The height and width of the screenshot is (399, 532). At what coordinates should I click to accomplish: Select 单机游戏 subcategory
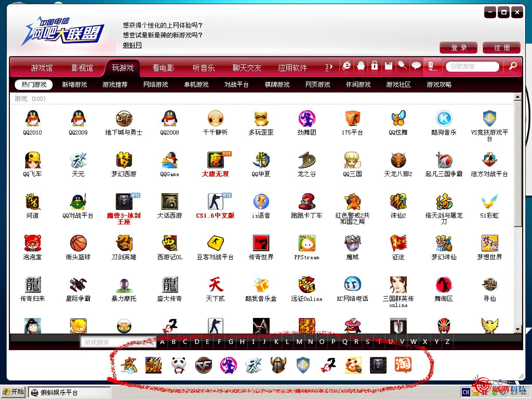point(196,85)
